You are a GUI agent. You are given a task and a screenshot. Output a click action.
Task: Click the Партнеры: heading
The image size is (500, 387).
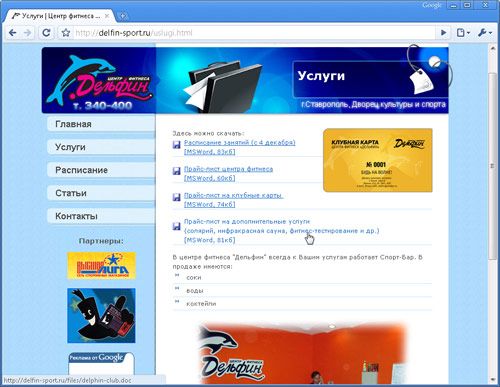point(101,241)
